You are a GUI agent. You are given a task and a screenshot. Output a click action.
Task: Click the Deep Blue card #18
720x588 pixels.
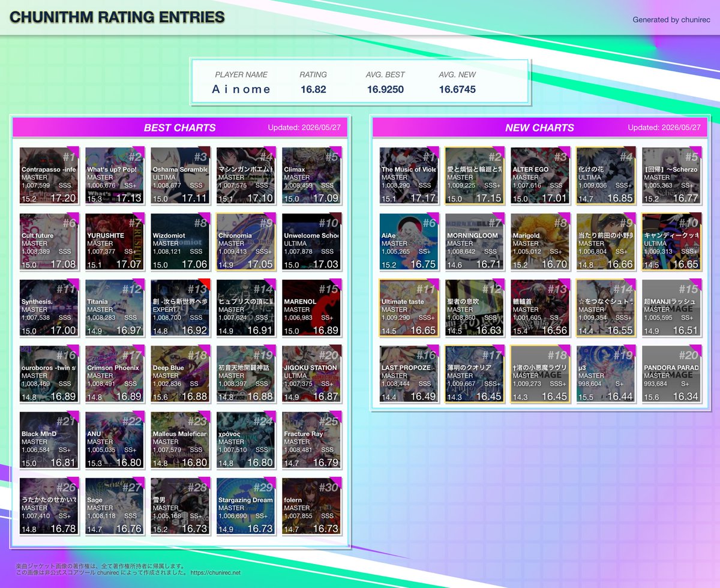180,374
